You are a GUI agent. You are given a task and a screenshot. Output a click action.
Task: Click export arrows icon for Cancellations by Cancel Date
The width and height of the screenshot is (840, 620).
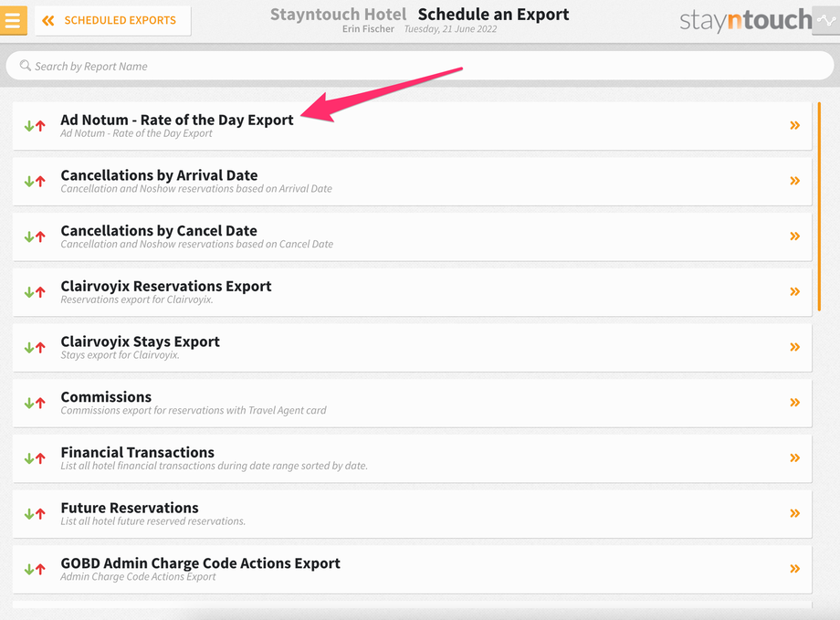(35, 236)
